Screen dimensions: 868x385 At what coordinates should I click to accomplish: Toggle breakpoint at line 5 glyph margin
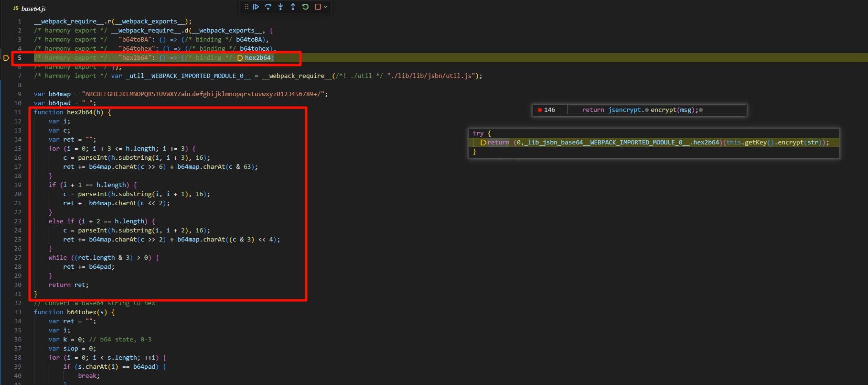(6, 58)
